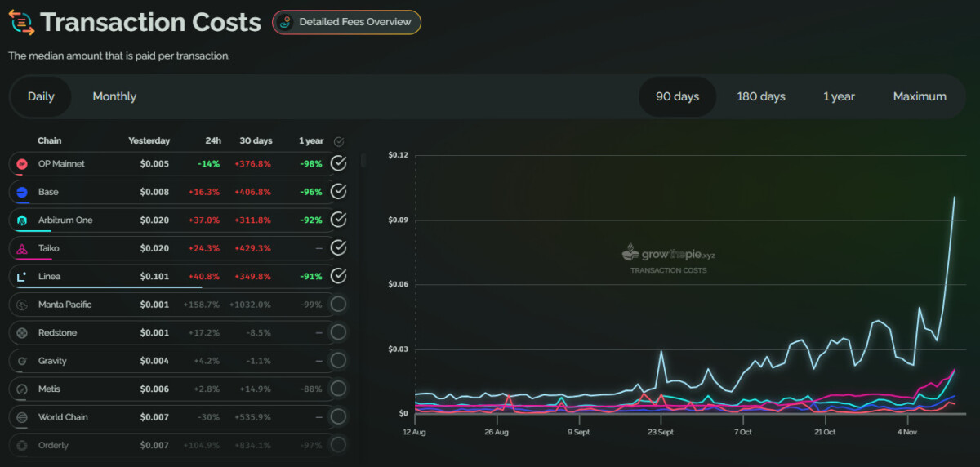Screen dimensions: 980x467
Task: Click the Chain column header
Action: pyautogui.click(x=49, y=141)
